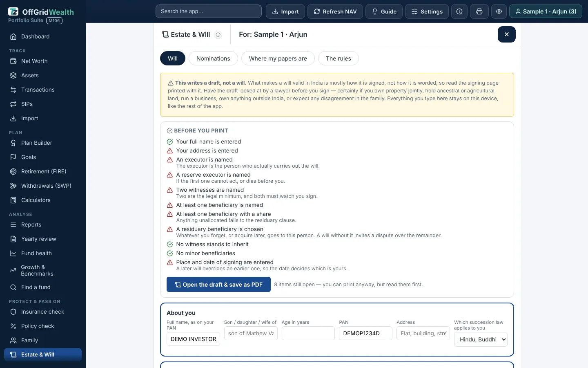Click the print icon in top toolbar
Viewport: 588px width, 368px height.
tap(479, 11)
